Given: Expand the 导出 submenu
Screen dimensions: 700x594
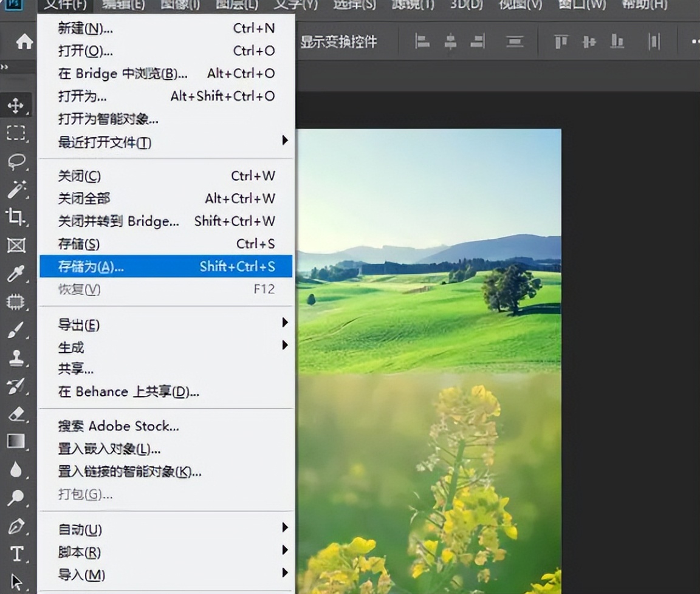Looking at the screenshot, I should point(80,325).
